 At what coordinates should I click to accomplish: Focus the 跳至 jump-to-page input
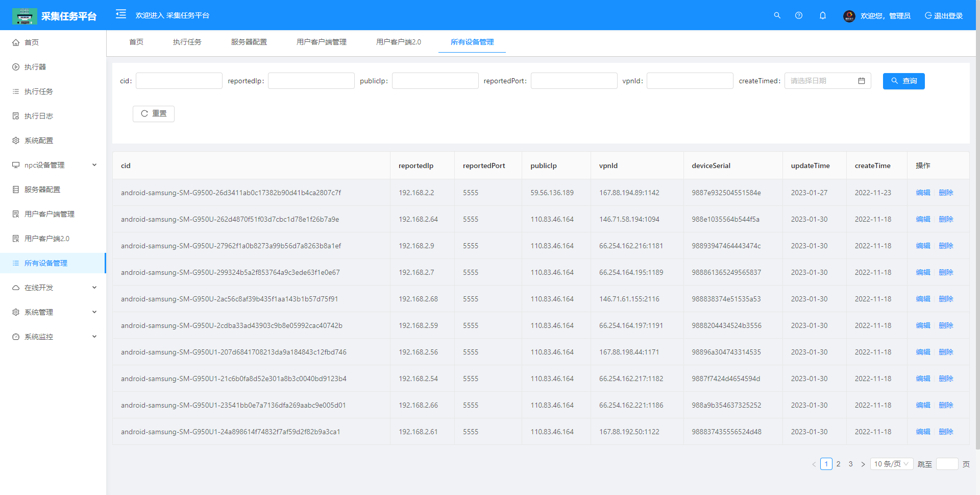[947, 464]
